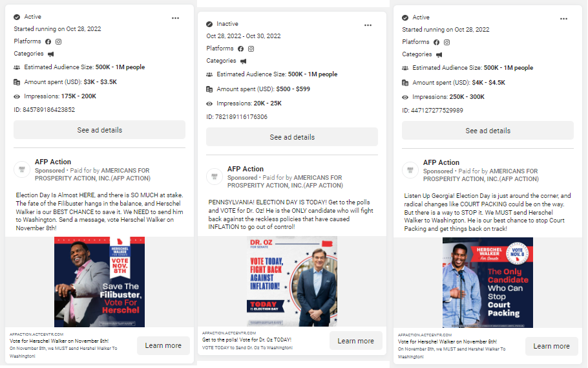Screen dimensions: 588x368
Task: Click AFP Action page name in third ad
Action: tap(441, 162)
